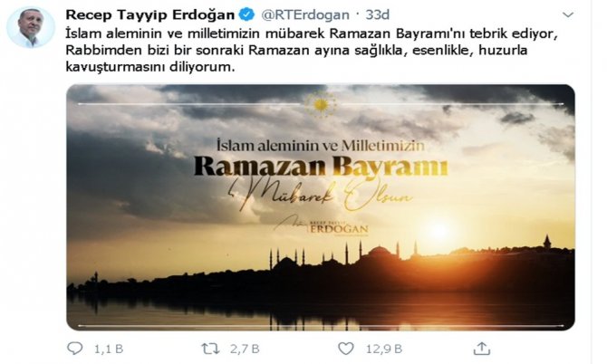Click the blue verified badge
The height and width of the screenshot is (364, 607).
point(246,14)
